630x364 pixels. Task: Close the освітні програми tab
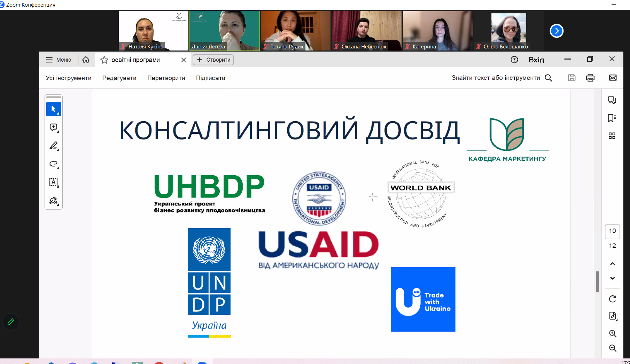point(184,60)
